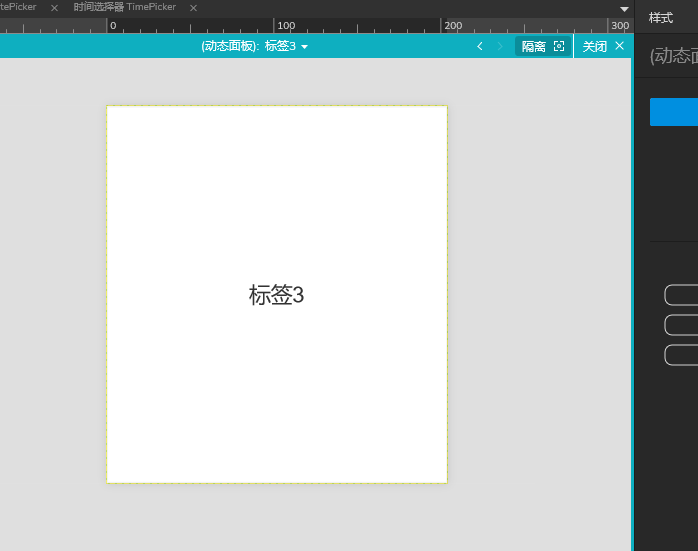
Task: Click the 关闭 close panel button
Action: (603, 46)
